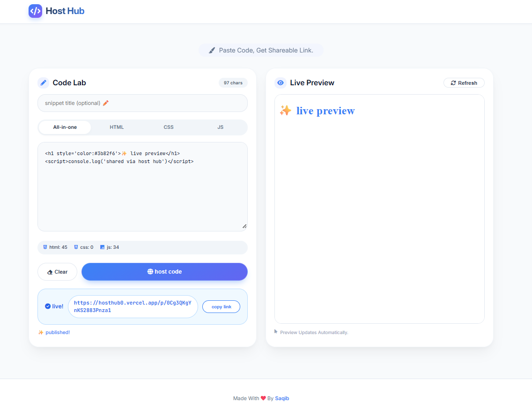Image resolution: width=532 pixels, height=417 pixels.
Task: Click the css: 0 count text
Action: (x=87, y=247)
